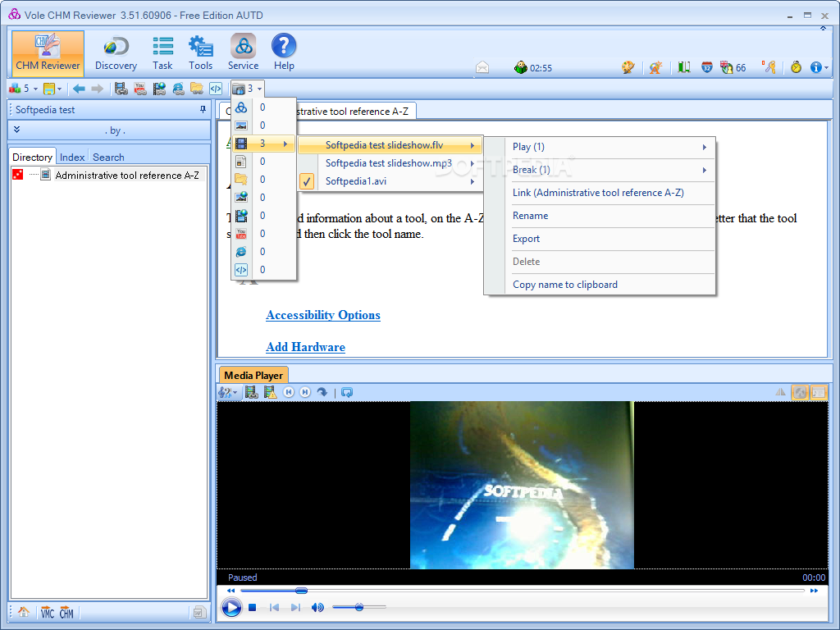840x630 pixels.
Task: Click the previous round button in Media Player toolbar
Action: [288, 392]
